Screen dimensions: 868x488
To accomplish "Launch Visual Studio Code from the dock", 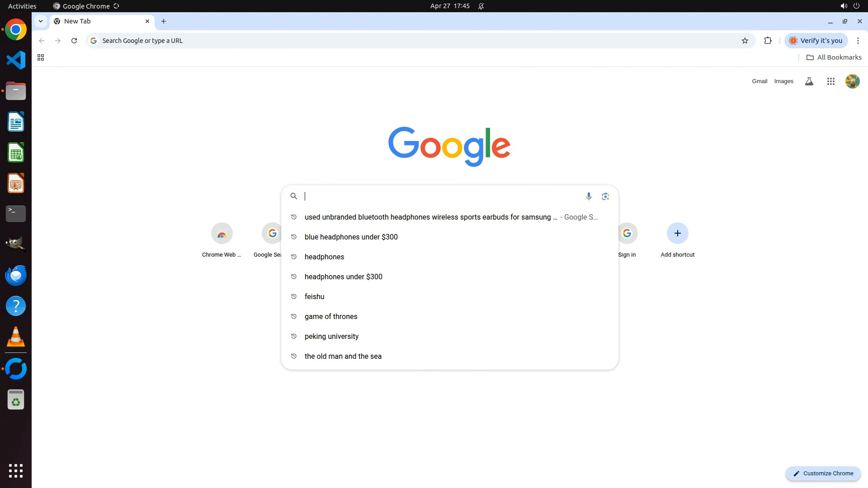I will (16, 60).
